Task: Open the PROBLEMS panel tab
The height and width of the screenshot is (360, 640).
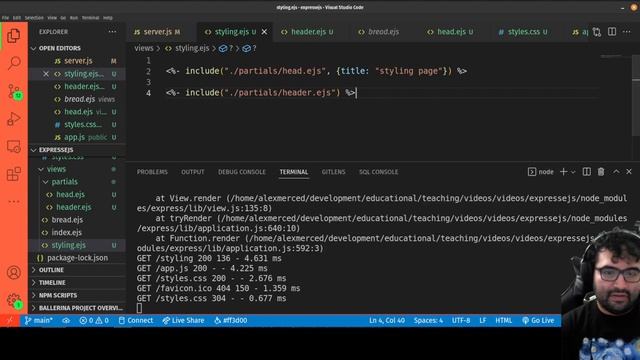Action: click(x=152, y=172)
